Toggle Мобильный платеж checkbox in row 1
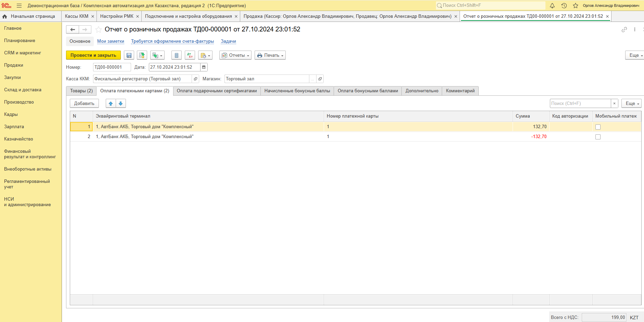The height and width of the screenshot is (322, 644). [x=598, y=127]
